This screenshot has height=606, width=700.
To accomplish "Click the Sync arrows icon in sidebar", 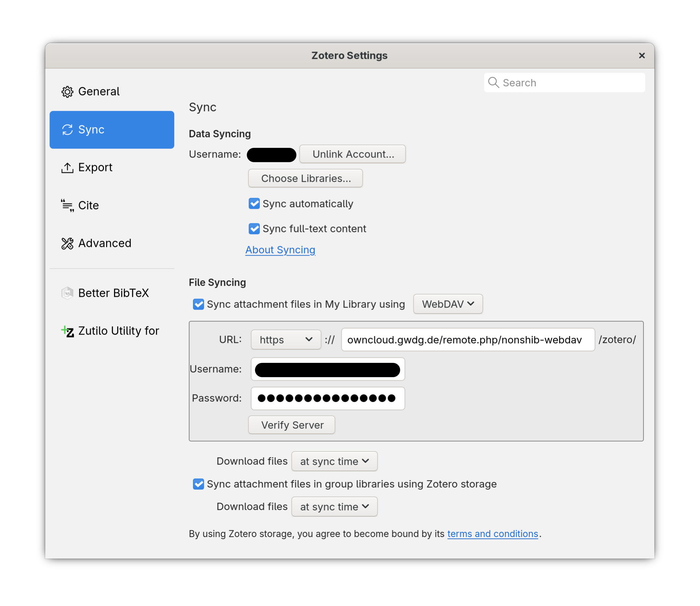I will click(x=67, y=130).
